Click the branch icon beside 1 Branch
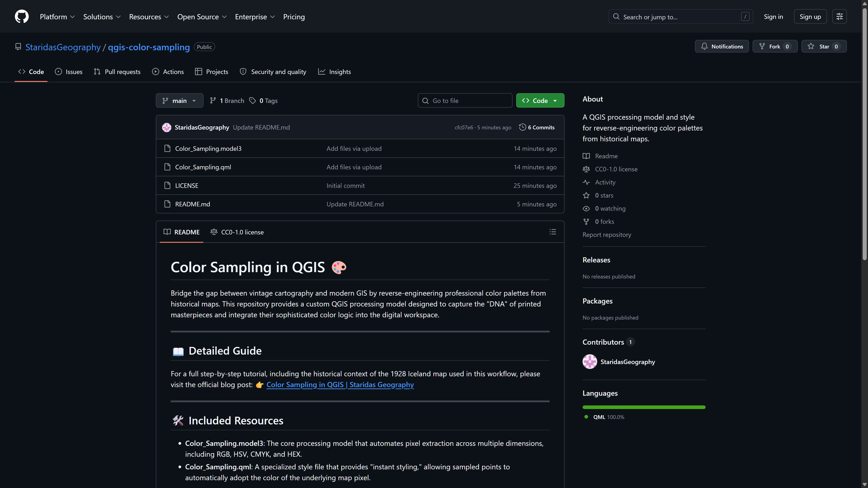This screenshot has width=868, height=488. coord(213,101)
